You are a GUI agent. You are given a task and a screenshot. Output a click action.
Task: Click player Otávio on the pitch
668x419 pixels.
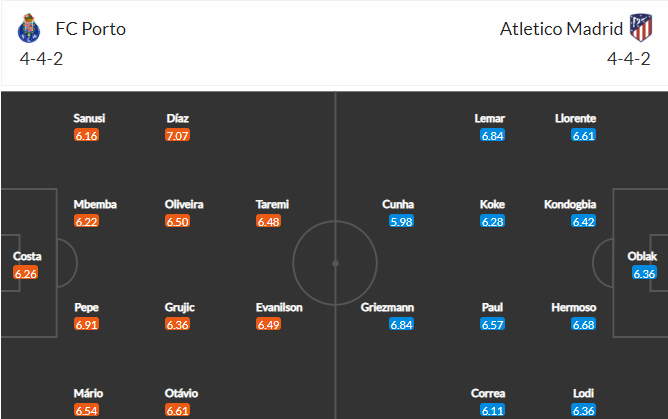tap(181, 393)
